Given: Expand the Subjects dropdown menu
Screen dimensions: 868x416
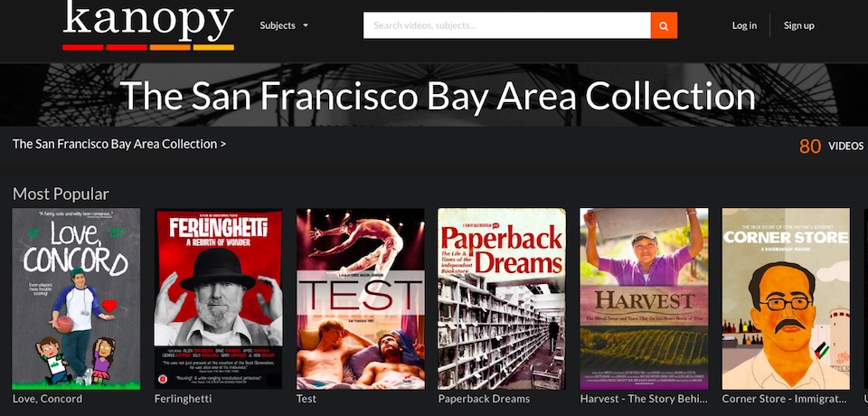Looking at the screenshot, I should [284, 25].
